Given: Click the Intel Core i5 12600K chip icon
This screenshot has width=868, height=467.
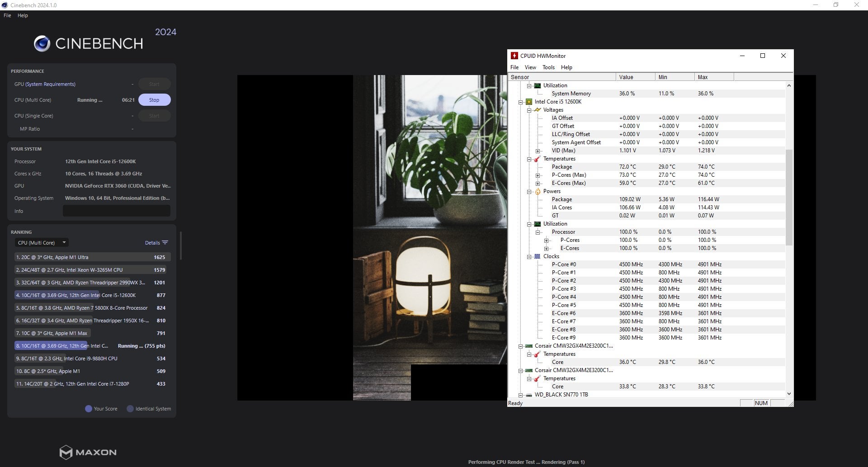Looking at the screenshot, I should pyautogui.click(x=529, y=102).
